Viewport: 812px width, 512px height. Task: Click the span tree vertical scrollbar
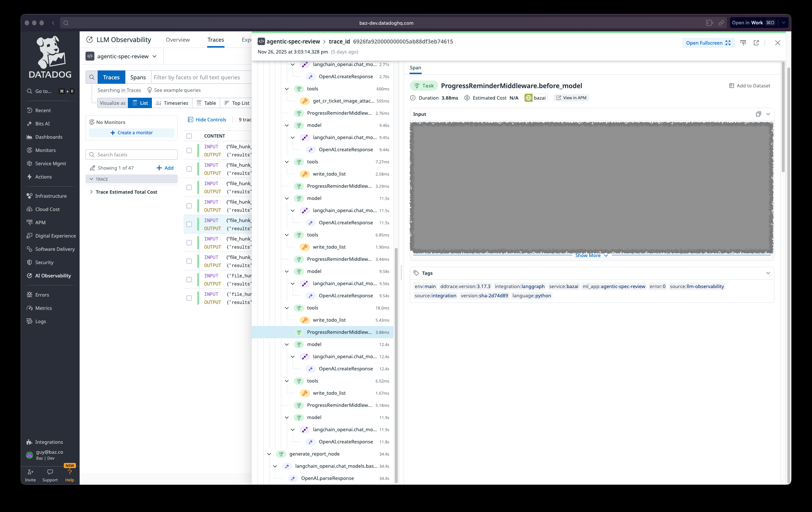coord(396,365)
